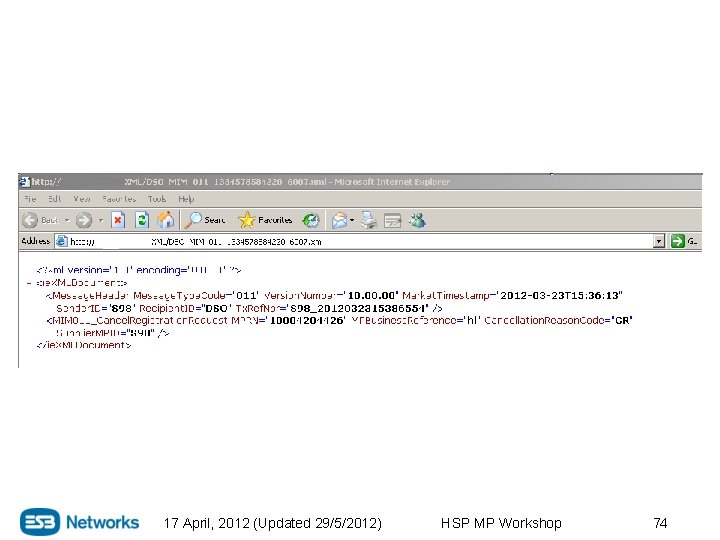Click the Back arrow button
This screenshot has width=720, height=540.
(30, 220)
